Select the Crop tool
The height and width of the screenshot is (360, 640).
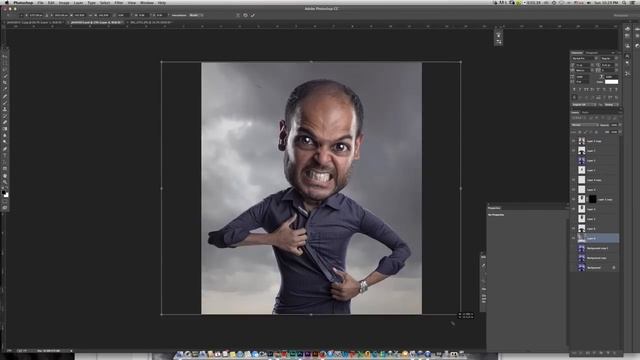(5, 82)
